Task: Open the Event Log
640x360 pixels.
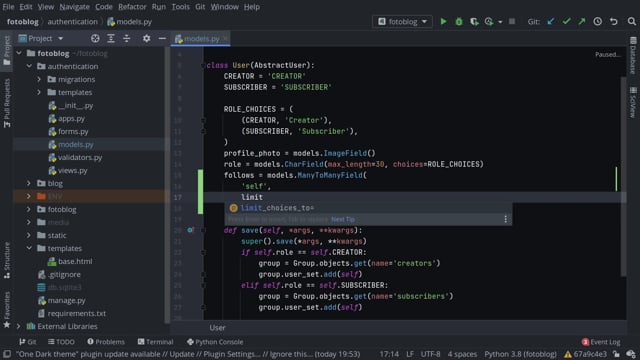Action: click(601, 342)
